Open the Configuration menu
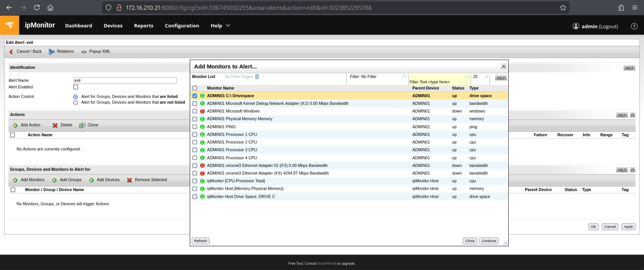This screenshot has height=270, width=644. pyautogui.click(x=182, y=26)
